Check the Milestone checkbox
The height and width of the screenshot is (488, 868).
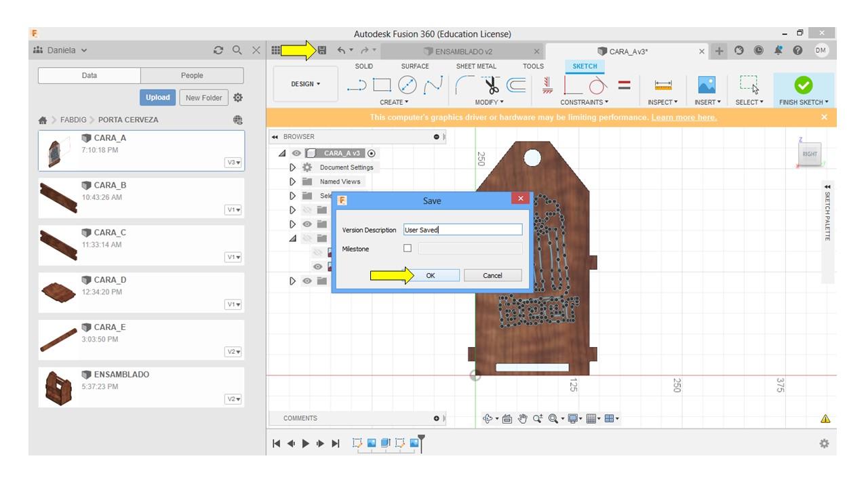tap(408, 249)
